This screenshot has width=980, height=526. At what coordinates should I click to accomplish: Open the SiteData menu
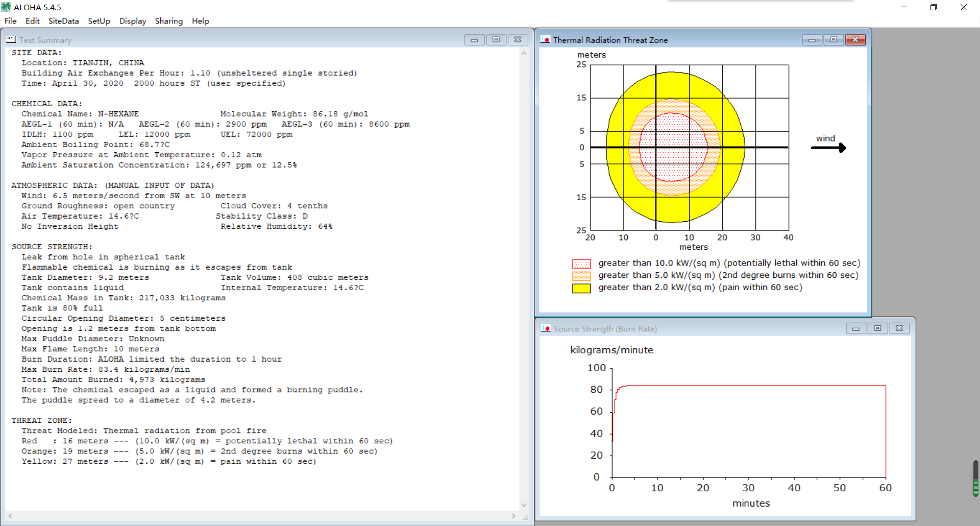[x=63, y=21]
